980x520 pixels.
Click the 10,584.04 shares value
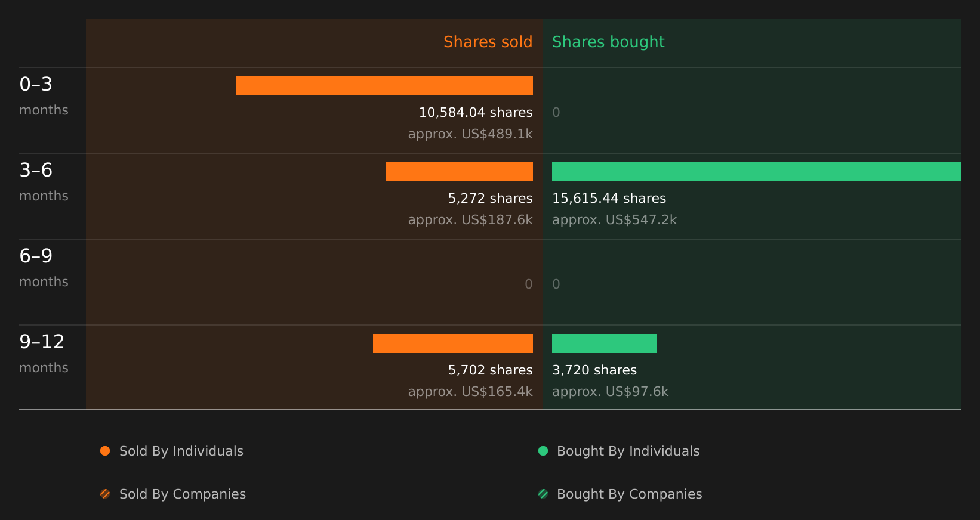(x=476, y=112)
